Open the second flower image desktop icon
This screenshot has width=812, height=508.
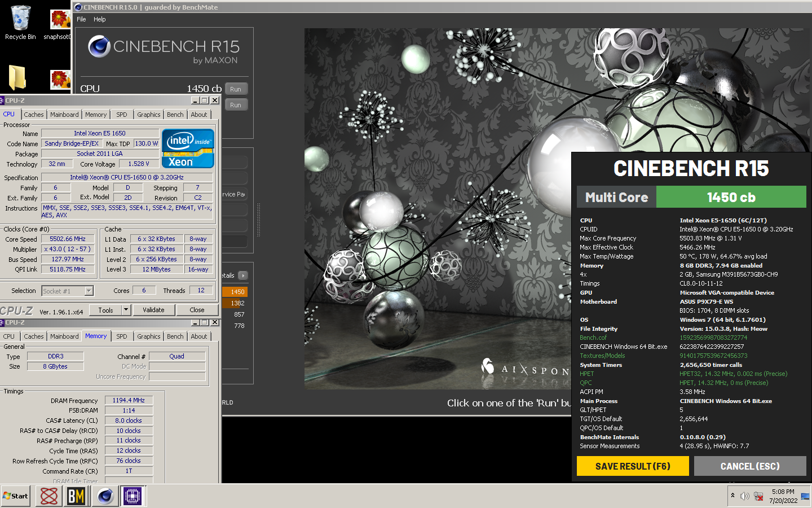click(60, 79)
